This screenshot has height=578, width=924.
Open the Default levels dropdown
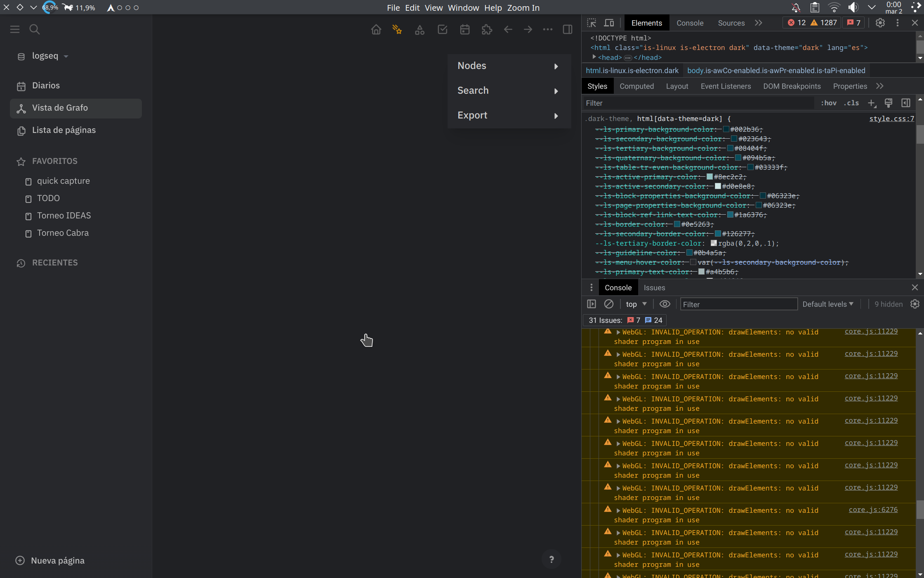[x=828, y=304]
